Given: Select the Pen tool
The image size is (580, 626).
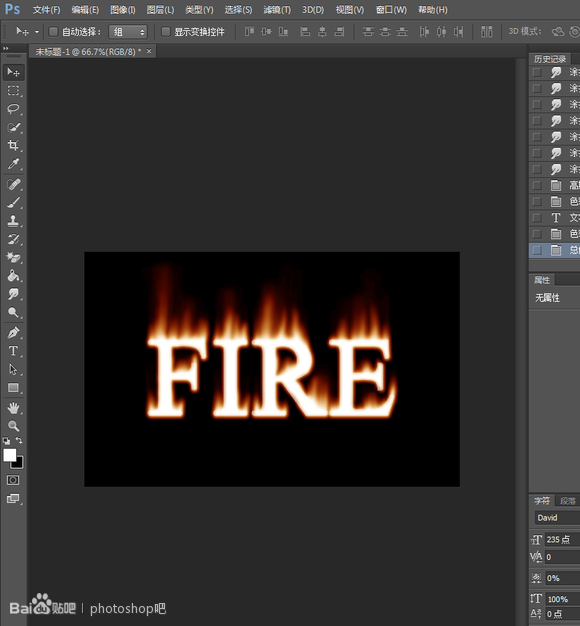Looking at the screenshot, I should tap(13, 333).
